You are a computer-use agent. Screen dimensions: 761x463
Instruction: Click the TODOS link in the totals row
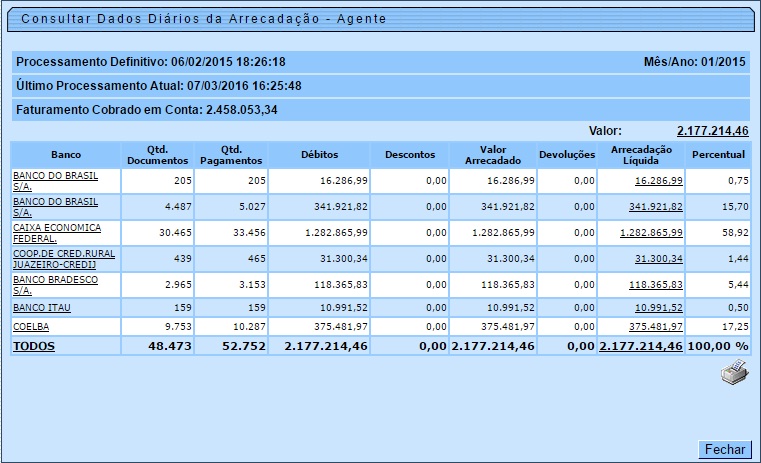tap(34, 346)
